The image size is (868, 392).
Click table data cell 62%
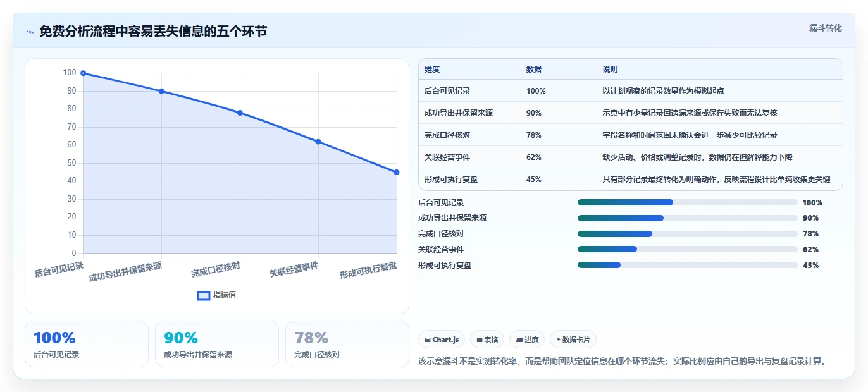pyautogui.click(x=534, y=157)
